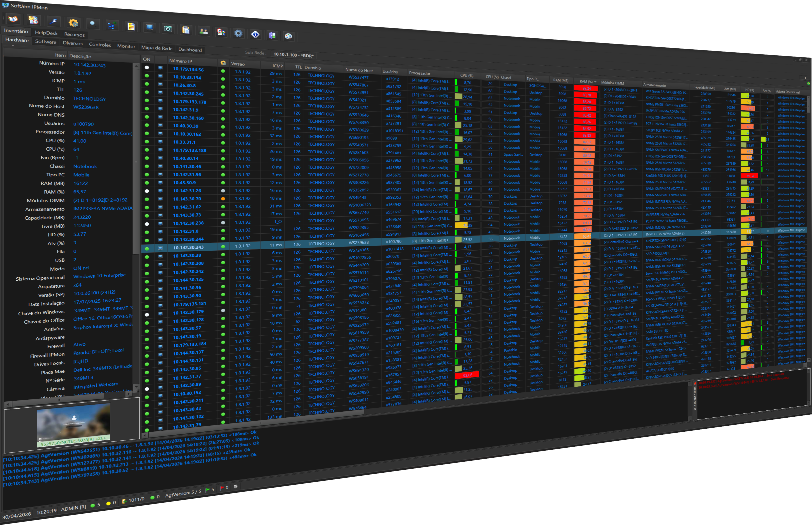This screenshot has height=525, width=812.
Task: Click the Sistema Operacional value Windows 10 Enterprise
Action: click(99, 275)
